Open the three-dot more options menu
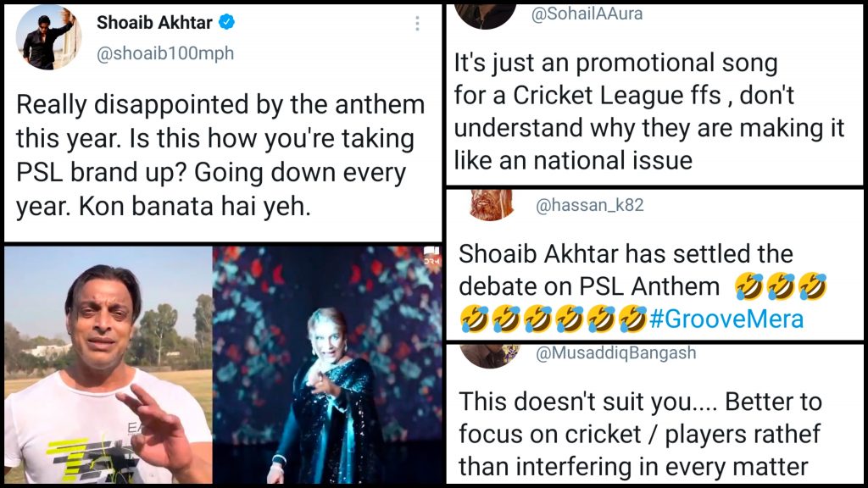Viewport: 868px width, 488px height. pyautogui.click(x=417, y=24)
